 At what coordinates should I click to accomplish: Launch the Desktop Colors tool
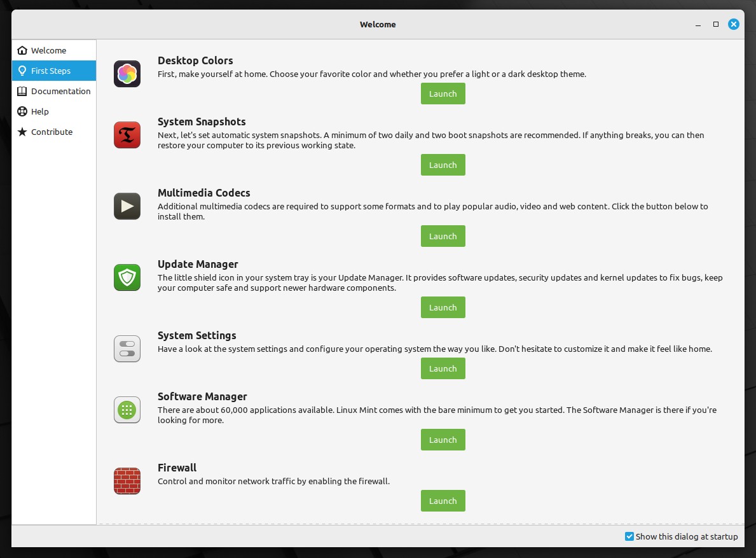pos(443,94)
